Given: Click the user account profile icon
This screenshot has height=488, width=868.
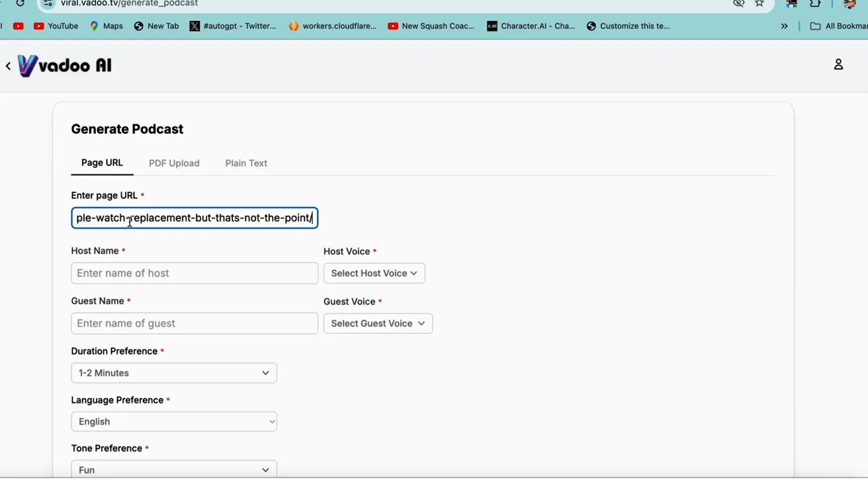Looking at the screenshot, I should [x=839, y=64].
